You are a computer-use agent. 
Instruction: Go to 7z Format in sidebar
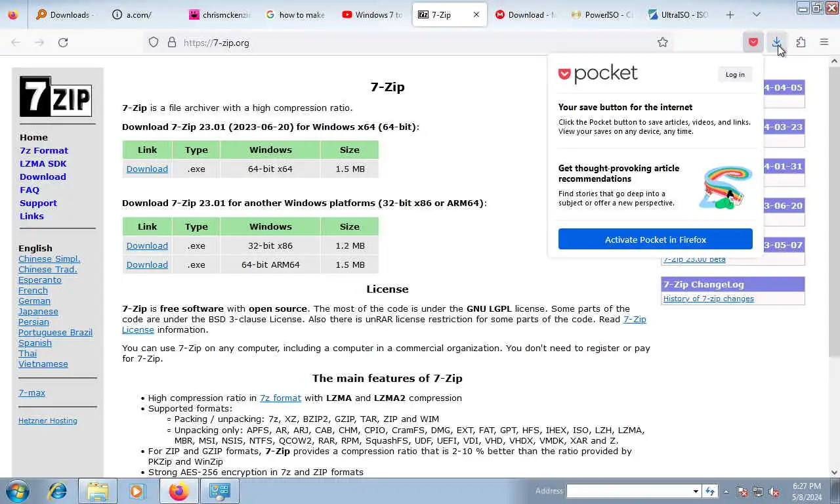(44, 150)
